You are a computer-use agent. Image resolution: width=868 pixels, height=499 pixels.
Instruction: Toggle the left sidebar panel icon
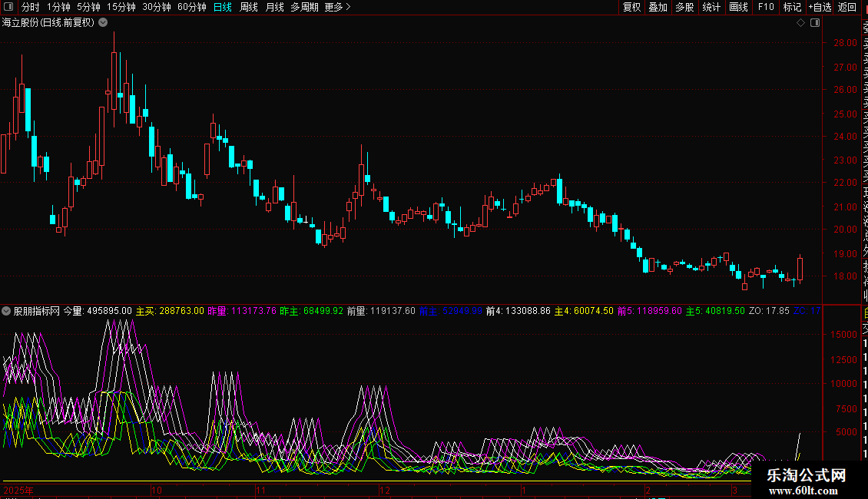point(8,7)
